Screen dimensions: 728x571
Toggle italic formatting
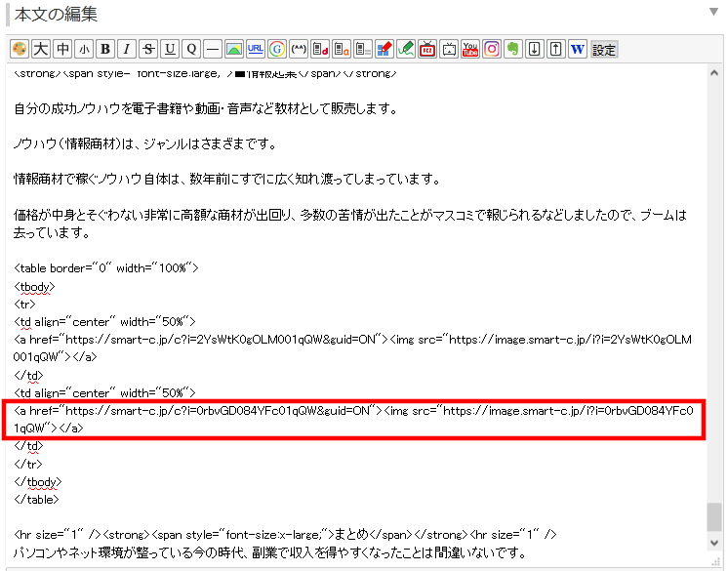[127, 49]
